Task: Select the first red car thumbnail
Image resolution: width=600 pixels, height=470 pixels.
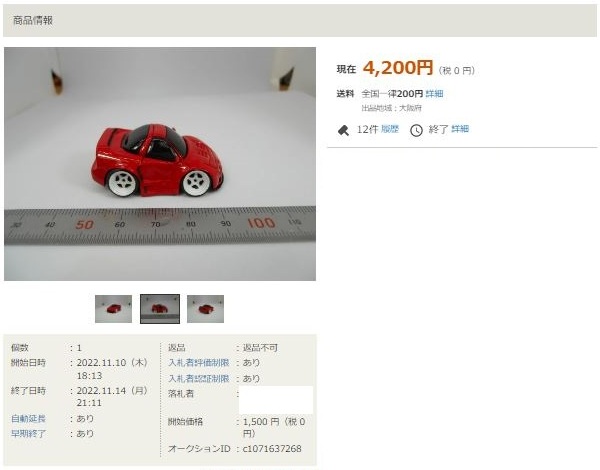Action: tap(113, 309)
